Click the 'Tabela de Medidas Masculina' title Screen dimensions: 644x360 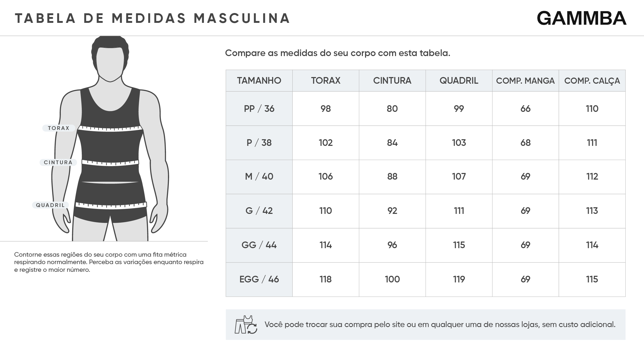(152, 18)
